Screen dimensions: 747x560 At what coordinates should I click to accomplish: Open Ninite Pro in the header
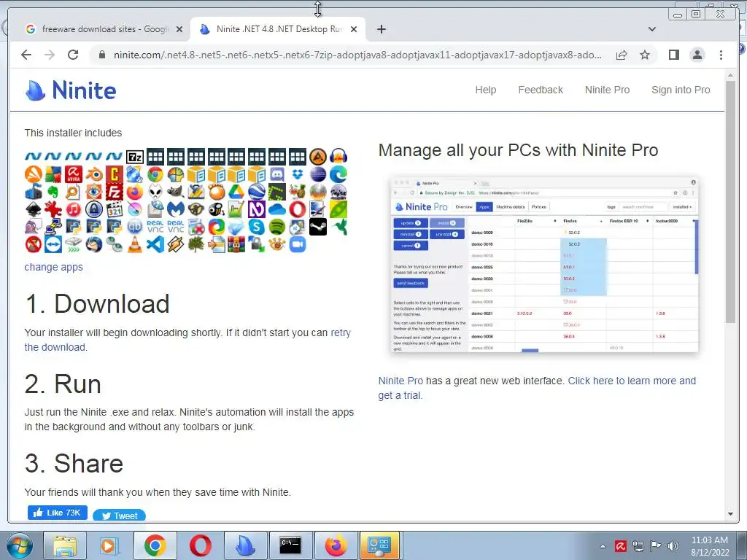click(607, 90)
